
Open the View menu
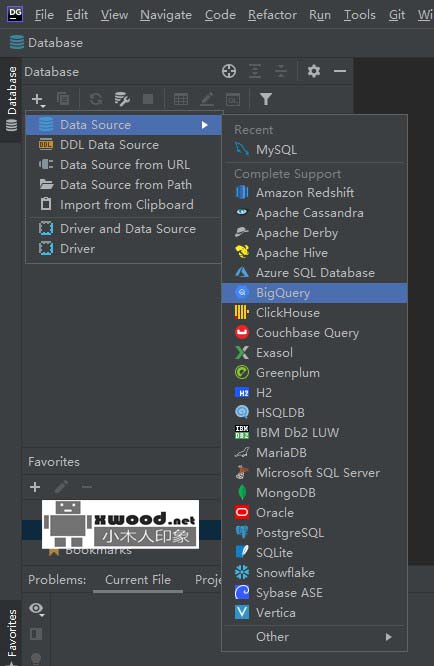[x=114, y=15]
